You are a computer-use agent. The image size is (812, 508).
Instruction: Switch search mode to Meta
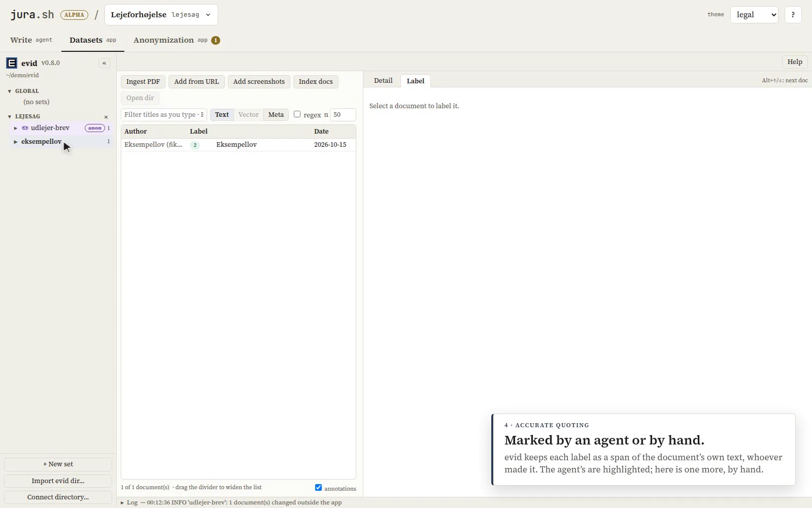[276, 115]
